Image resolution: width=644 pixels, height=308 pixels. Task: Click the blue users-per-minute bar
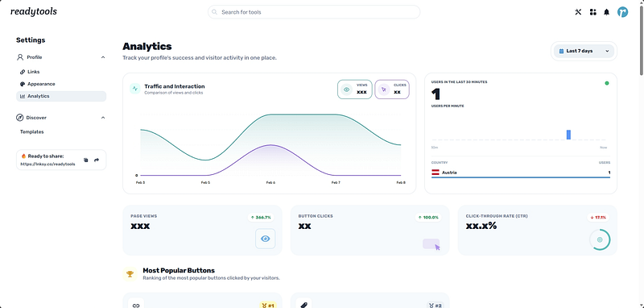coord(568,135)
